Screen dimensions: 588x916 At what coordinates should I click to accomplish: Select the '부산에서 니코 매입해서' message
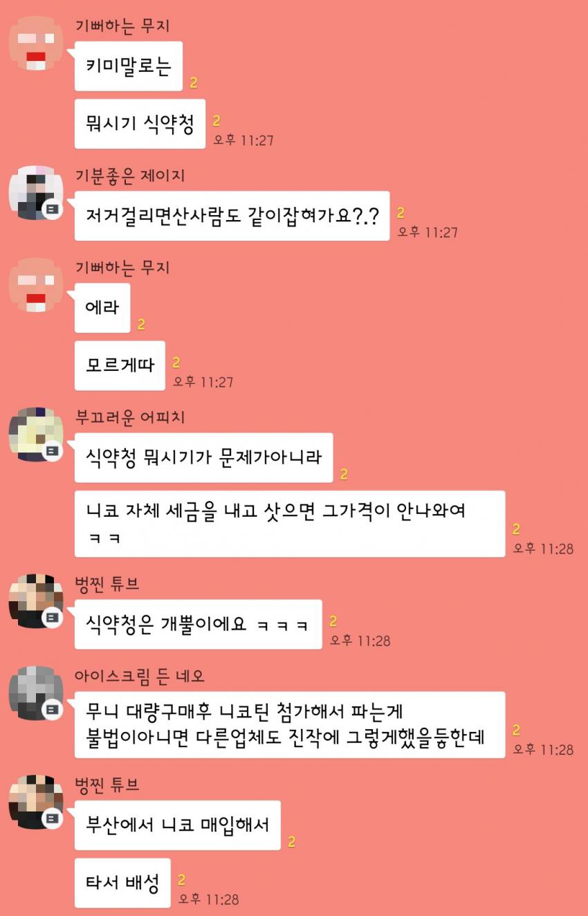click(x=178, y=825)
